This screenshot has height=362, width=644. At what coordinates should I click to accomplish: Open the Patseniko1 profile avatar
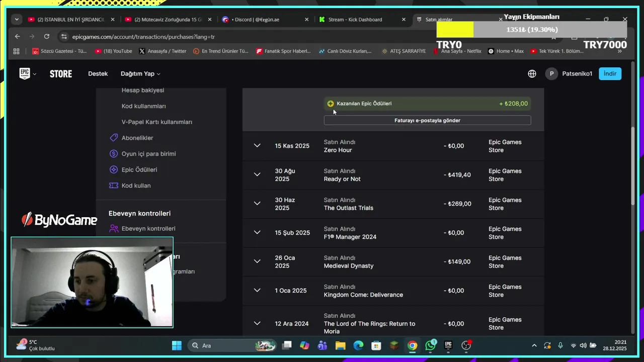[x=551, y=73]
